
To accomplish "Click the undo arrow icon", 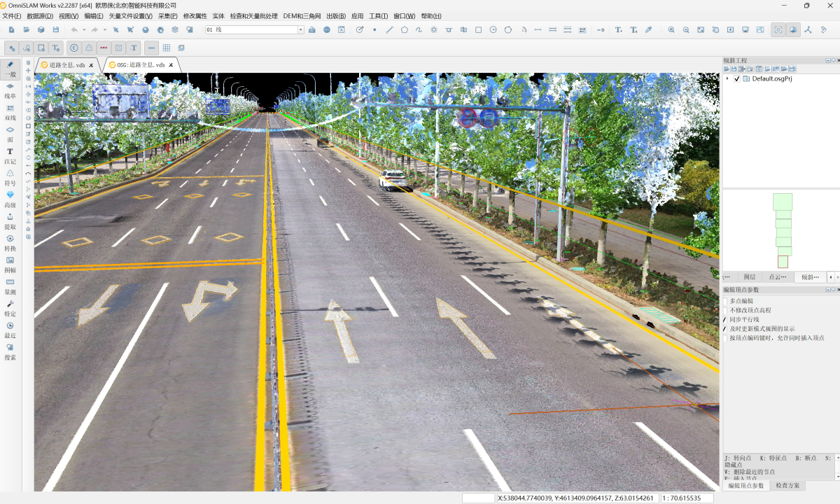I will coord(74,30).
